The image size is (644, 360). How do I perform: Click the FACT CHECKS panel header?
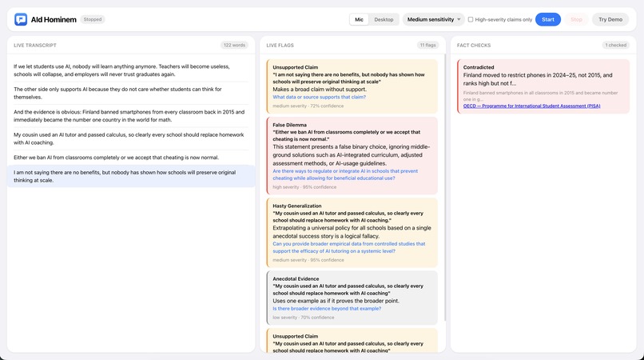(x=474, y=46)
